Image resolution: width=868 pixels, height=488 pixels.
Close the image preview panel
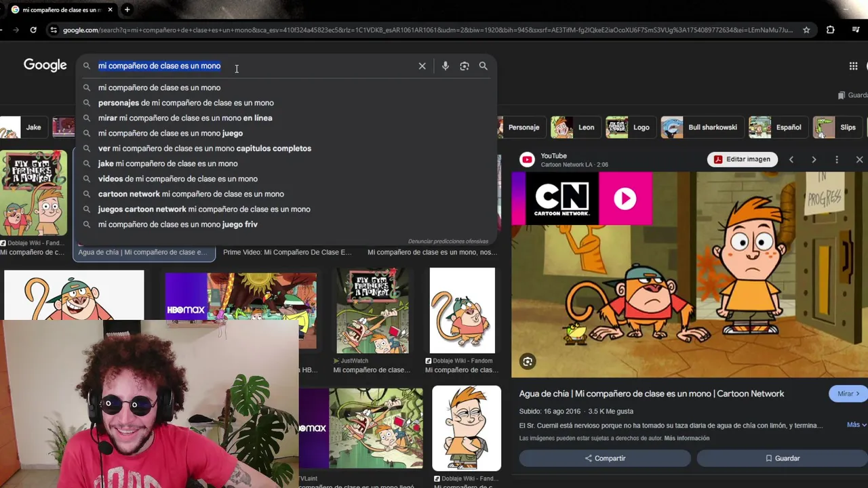pos(859,159)
